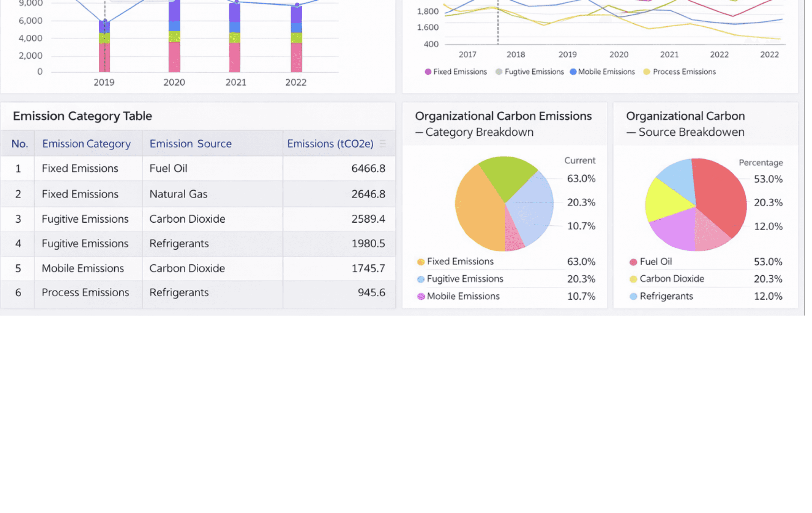
Task: Select the Natural Gas table row
Action: click(x=178, y=194)
